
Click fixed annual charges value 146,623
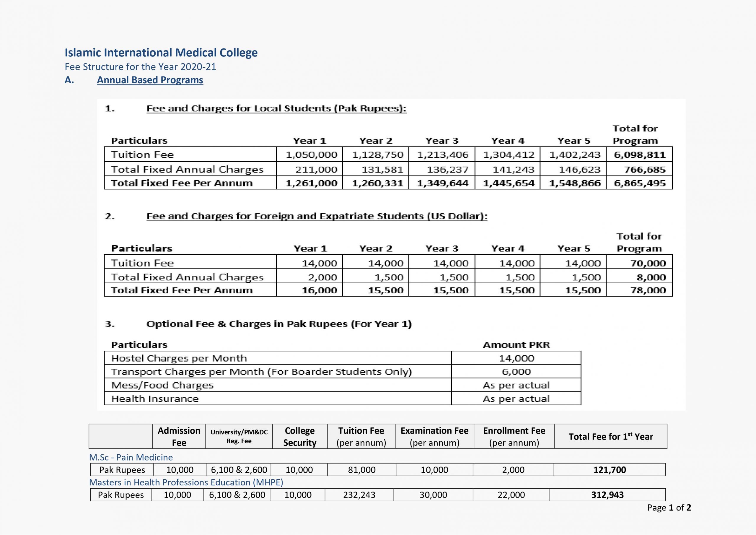(x=580, y=169)
